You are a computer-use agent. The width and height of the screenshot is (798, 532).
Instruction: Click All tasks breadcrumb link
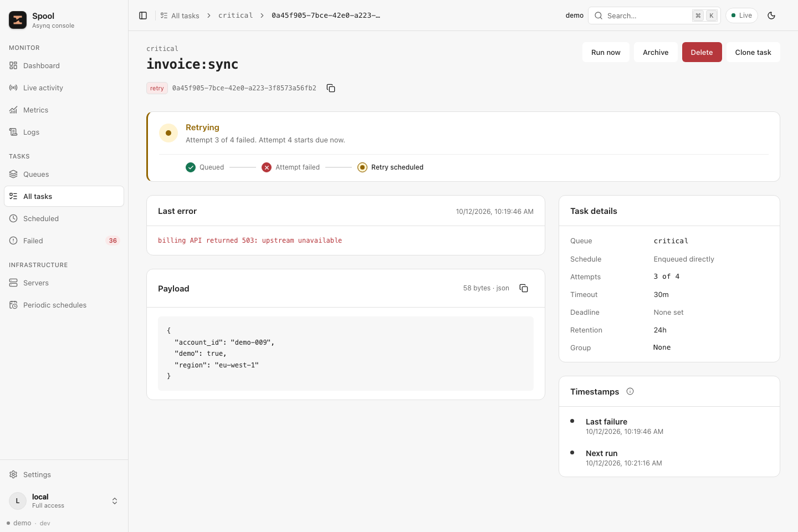point(180,16)
